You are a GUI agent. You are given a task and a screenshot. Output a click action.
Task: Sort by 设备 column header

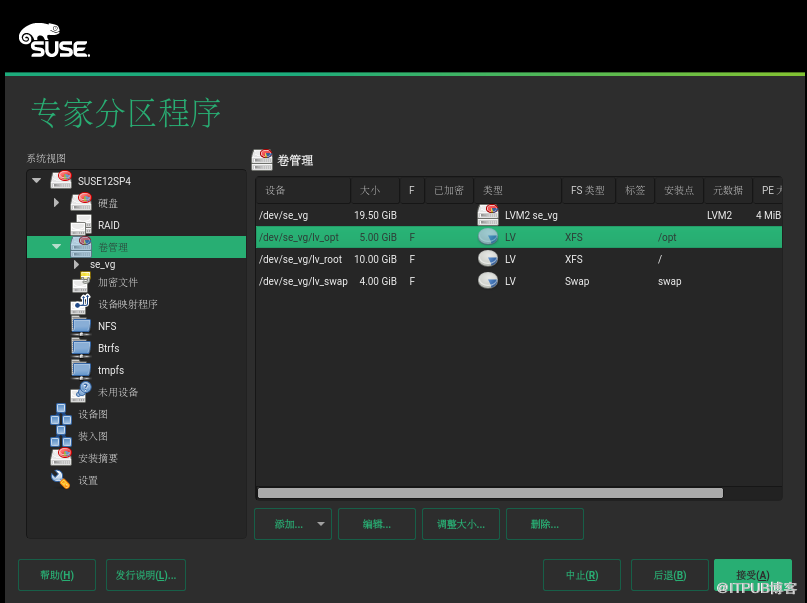coord(303,190)
